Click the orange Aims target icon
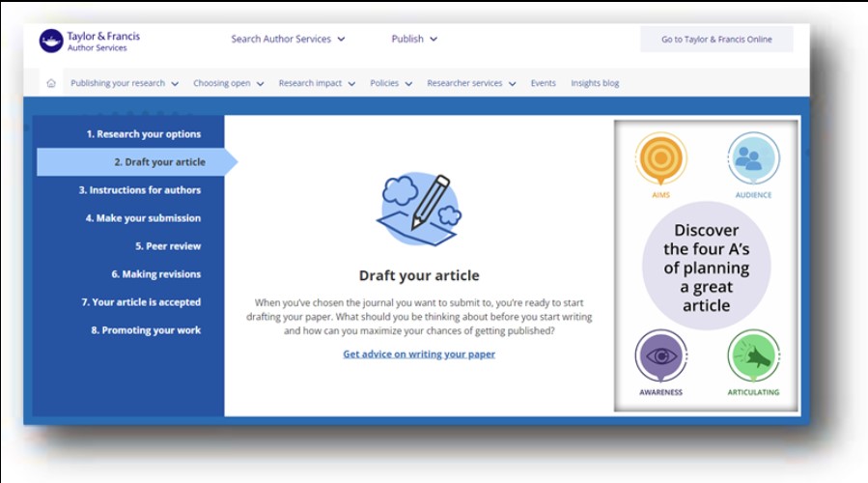 click(660, 157)
